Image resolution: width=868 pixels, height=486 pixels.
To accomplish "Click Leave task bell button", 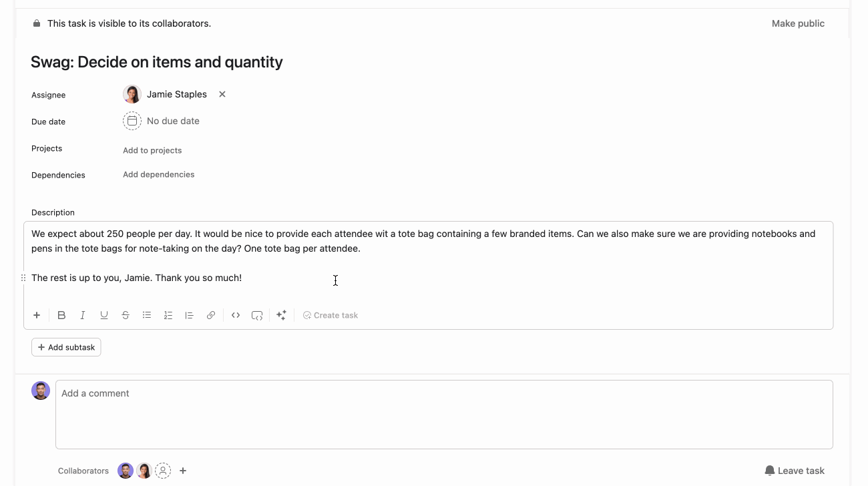I will (795, 471).
